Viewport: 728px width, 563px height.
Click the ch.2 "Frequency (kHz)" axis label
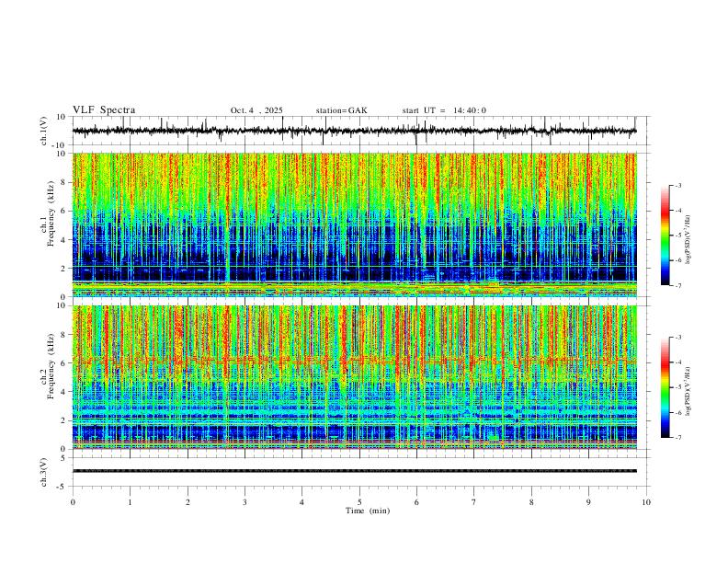(51, 366)
